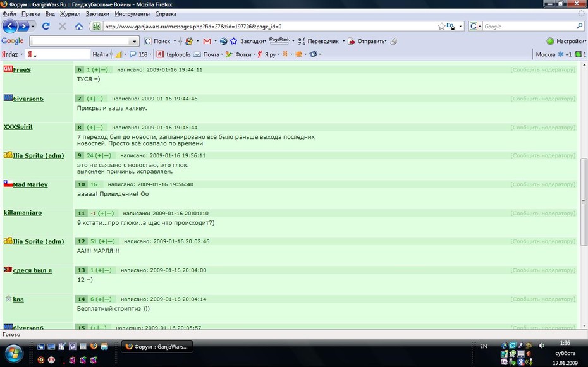Screen dimensions: 588x367
Task: Open the teplopolis bookmark button in Yandex bar
Action: click(x=174, y=54)
